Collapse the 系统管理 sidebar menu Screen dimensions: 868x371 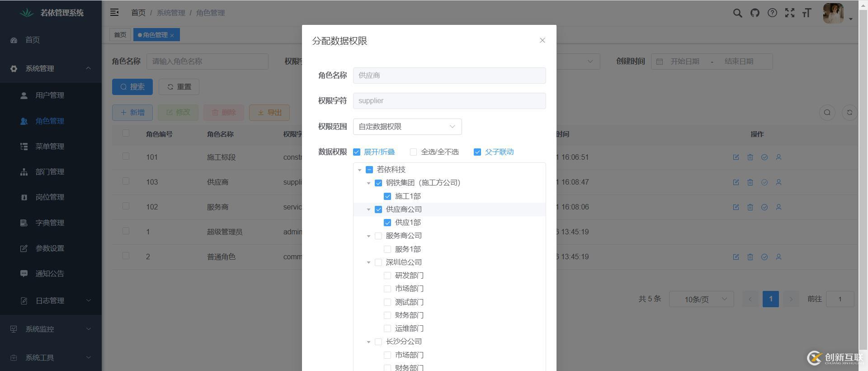tap(51, 68)
